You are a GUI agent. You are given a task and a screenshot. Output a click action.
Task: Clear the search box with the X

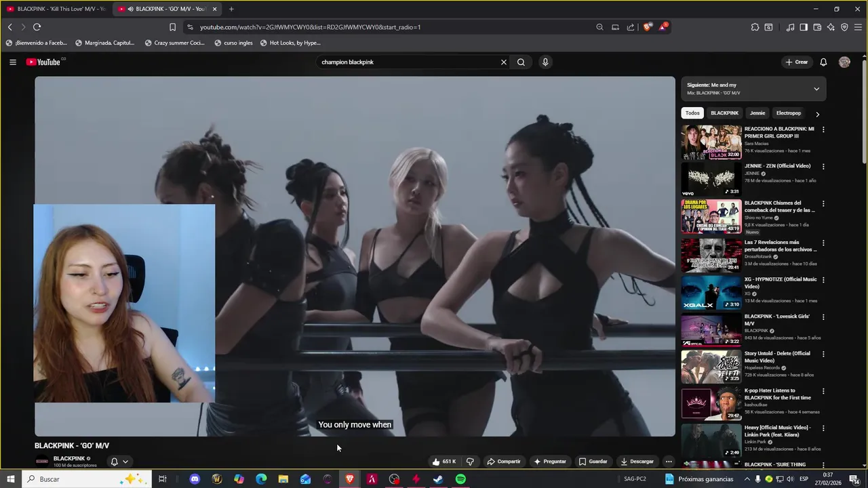click(503, 62)
